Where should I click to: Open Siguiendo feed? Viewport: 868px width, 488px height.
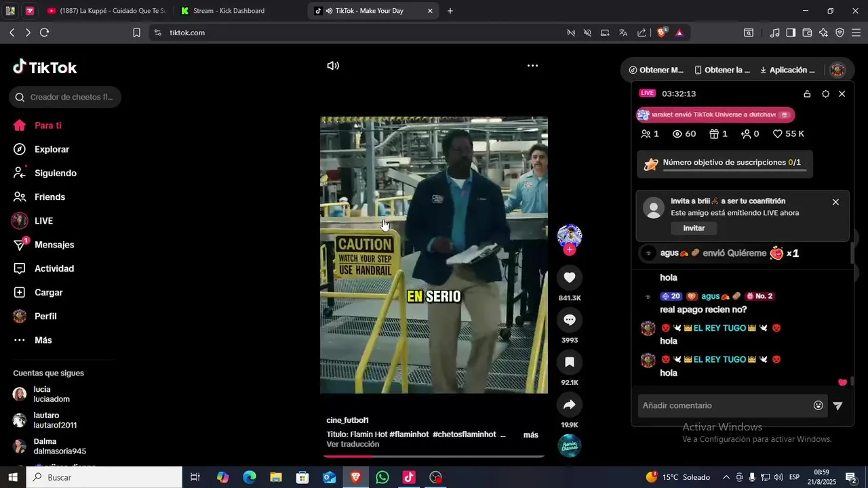56,173
